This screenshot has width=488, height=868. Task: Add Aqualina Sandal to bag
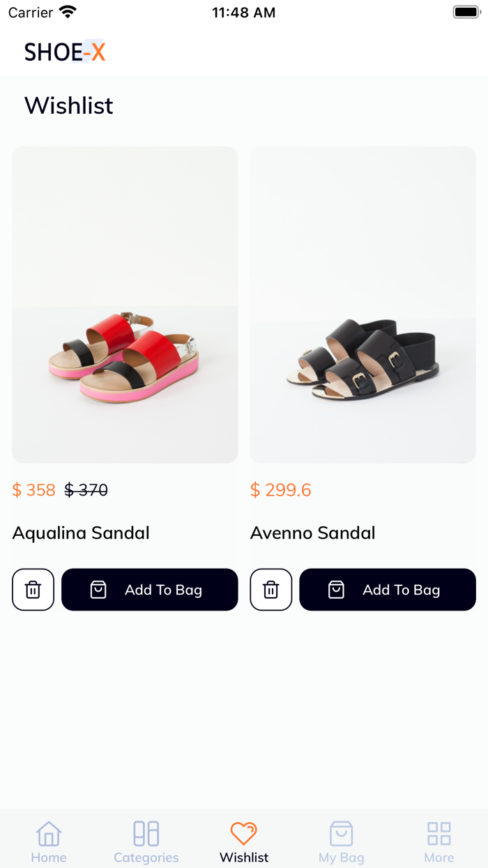[x=149, y=589]
